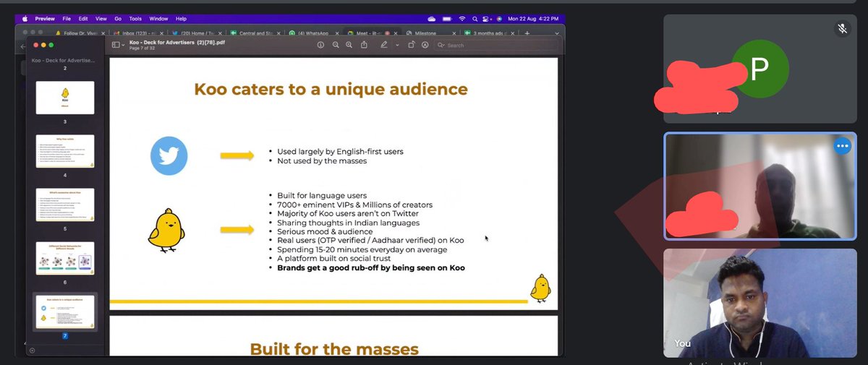Switch to 3 months ads browser tab
This screenshot has width=868, height=365.
(490, 33)
